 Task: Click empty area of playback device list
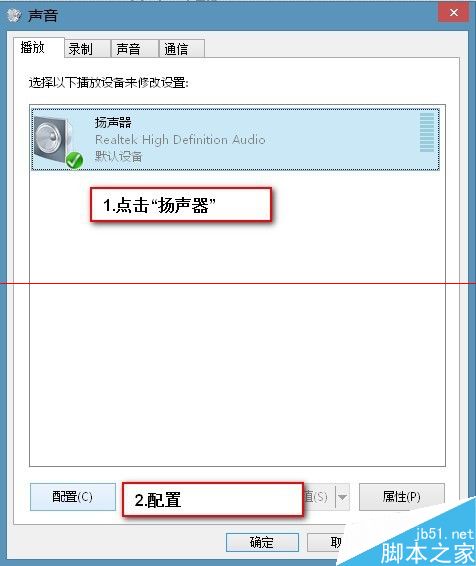point(237,361)
